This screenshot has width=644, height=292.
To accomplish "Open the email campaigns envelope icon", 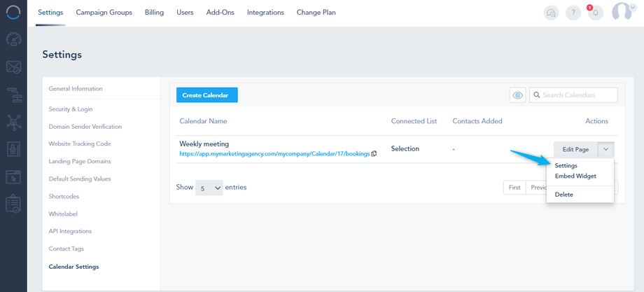I will (13, 67).
